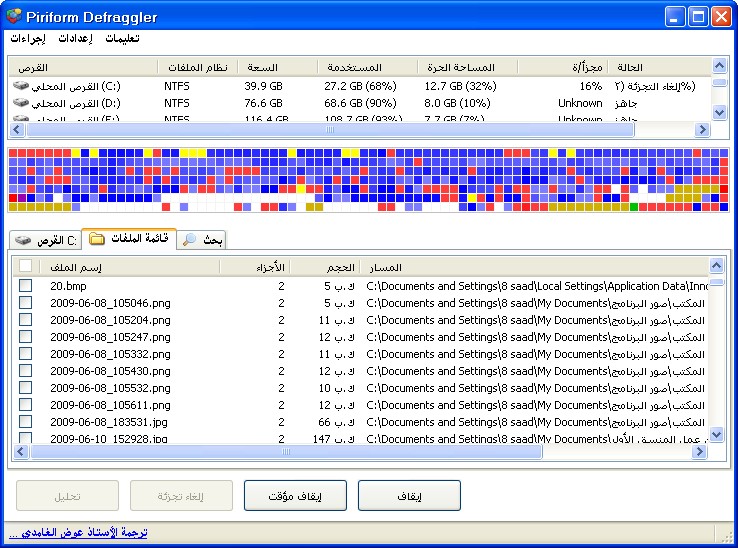
Task: Check the box for 2009-06-08_105332.png
Action: [25, 354]
